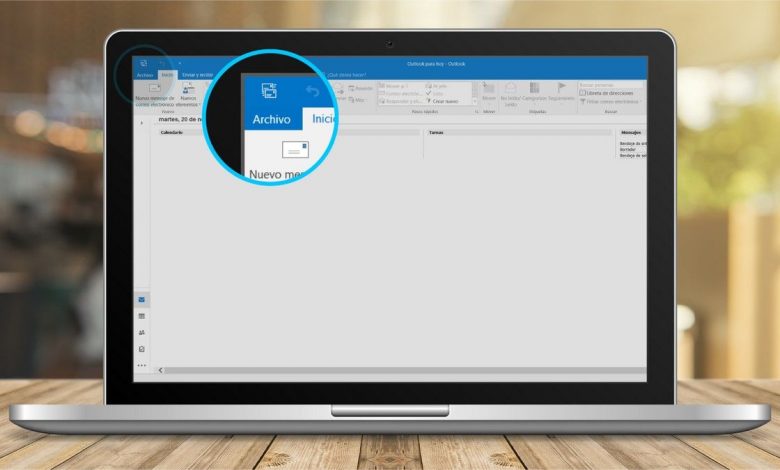Click the ¿Qué desea hacer? search box
780x470 pixels.
pos(347,75)
